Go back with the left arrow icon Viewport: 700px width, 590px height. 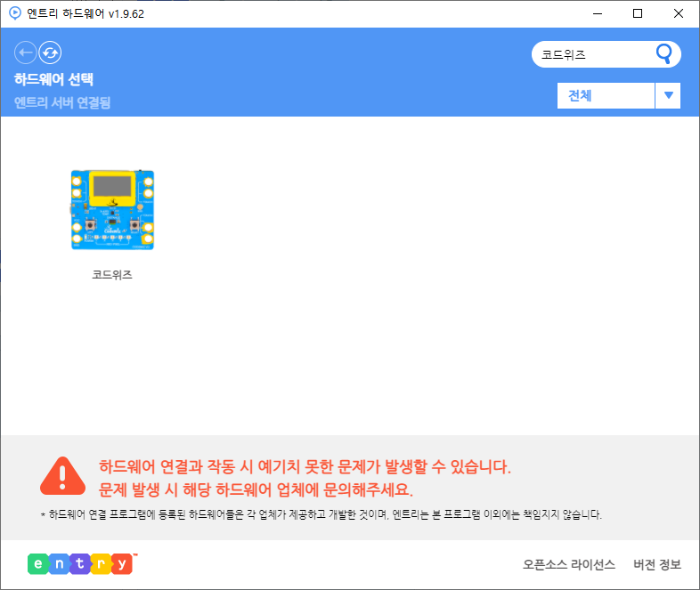26,53
